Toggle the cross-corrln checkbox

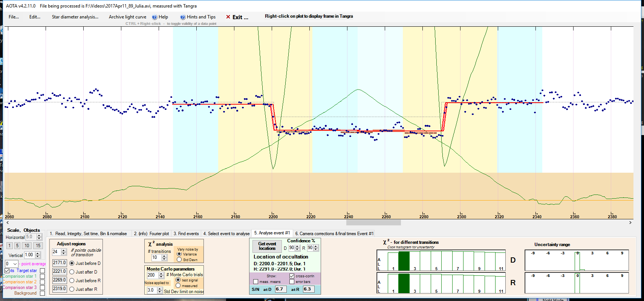pyautogui.click(x=292, y=276)
